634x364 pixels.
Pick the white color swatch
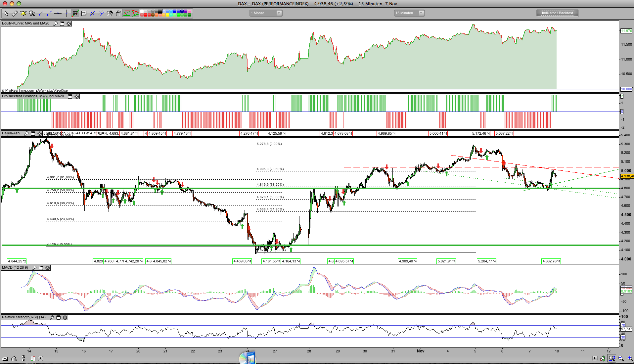coord(142,11)
